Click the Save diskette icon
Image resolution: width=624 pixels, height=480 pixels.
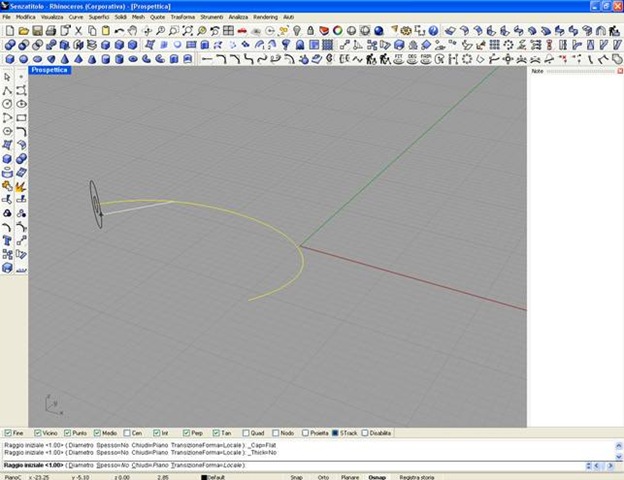pyautogui.click(x=37, y=31)
